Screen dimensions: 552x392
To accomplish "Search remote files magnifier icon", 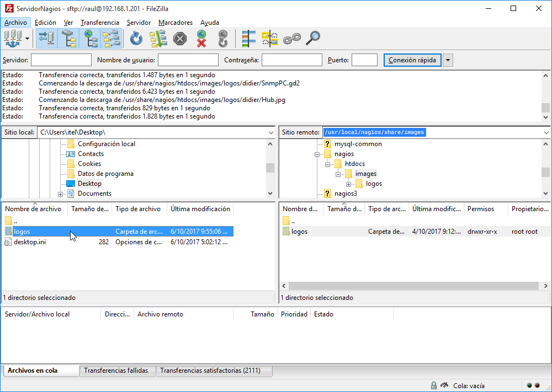I will click(x=313, y=39).
